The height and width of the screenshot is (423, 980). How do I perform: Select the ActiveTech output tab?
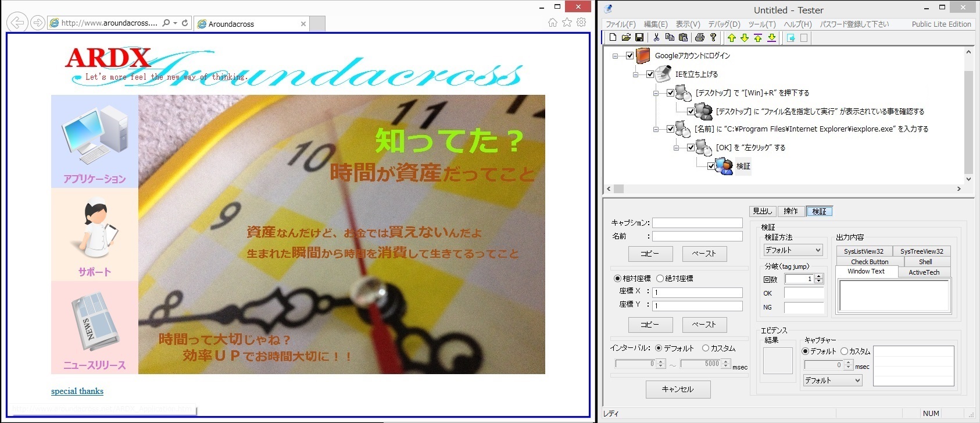[924, 272]
